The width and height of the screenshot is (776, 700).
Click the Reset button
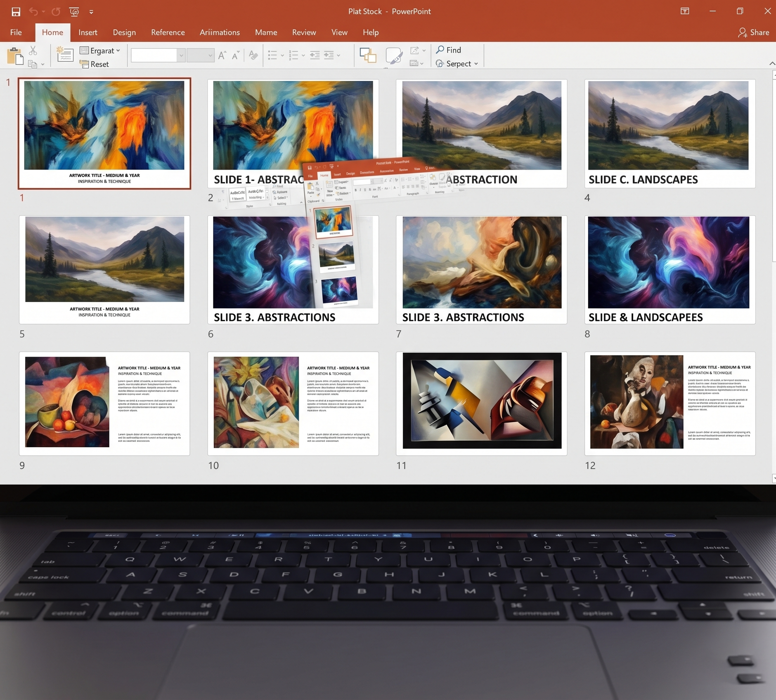95,64
